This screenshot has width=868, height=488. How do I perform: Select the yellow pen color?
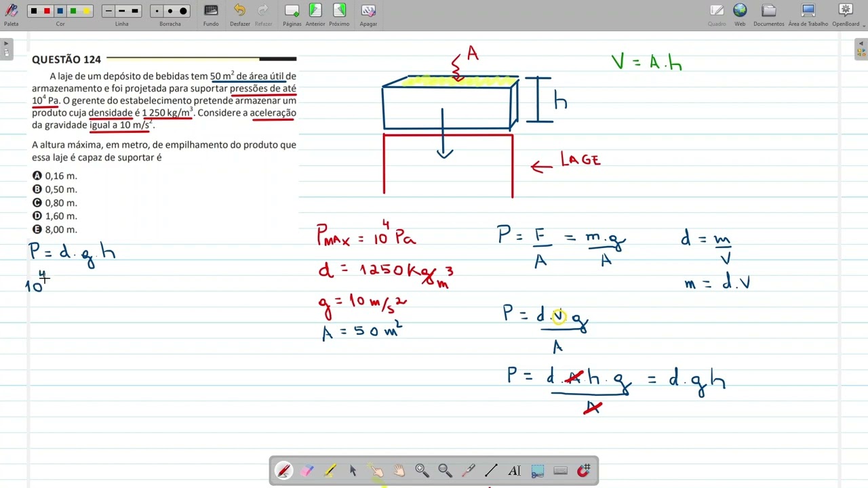point(86,11)
